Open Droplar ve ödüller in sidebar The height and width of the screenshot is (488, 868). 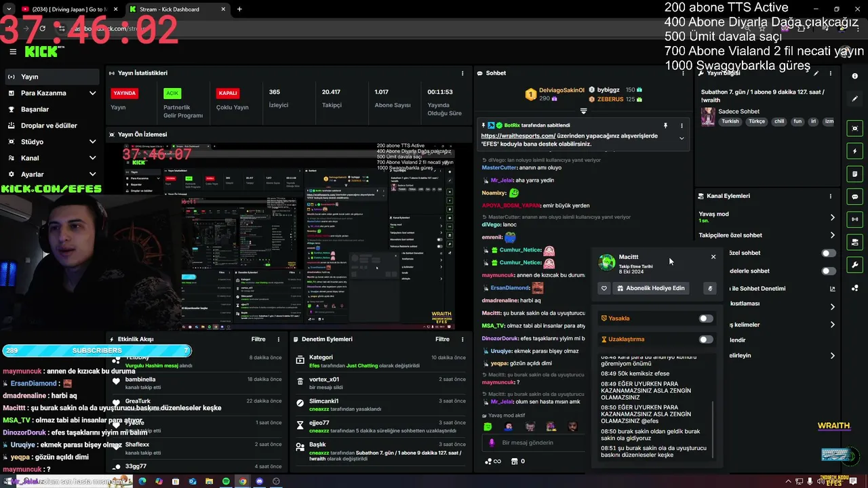tap(52, 125)
